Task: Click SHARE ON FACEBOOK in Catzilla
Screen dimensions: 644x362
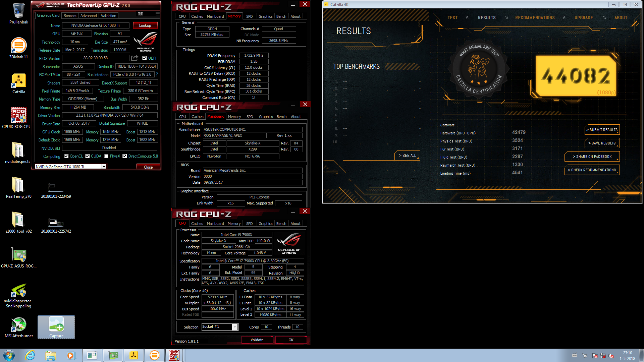Action: (592, 157)
